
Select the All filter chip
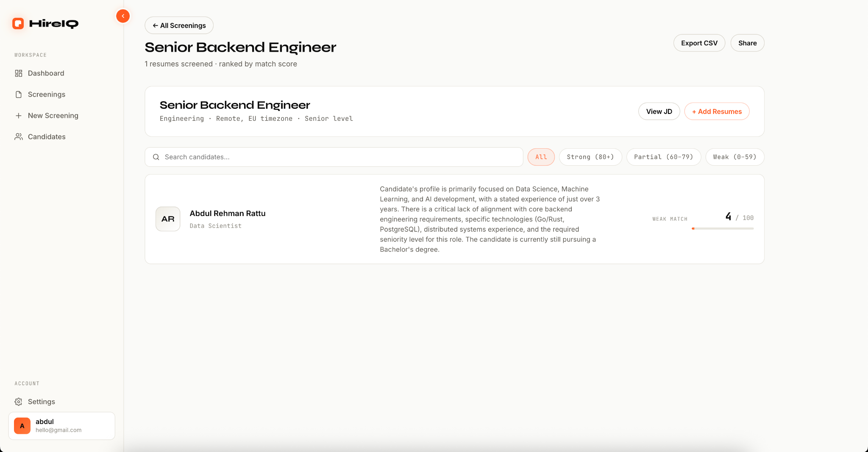tap(541, 157)
